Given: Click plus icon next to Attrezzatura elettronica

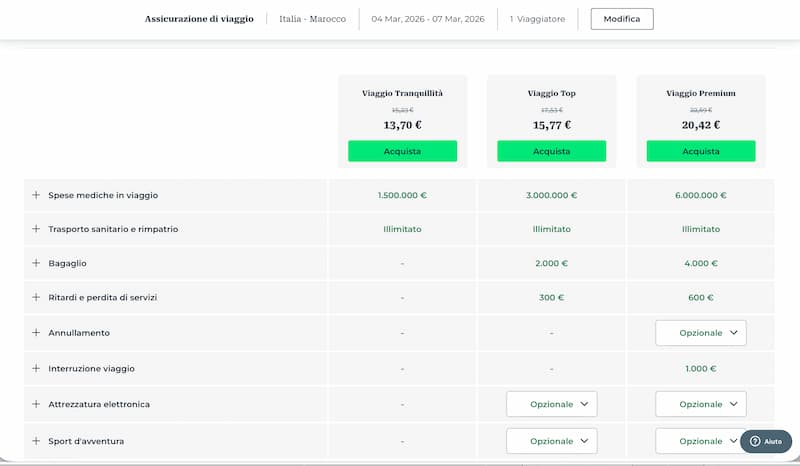Looking at the screenshot, I should pyautogui.click(x=36, y=404).
